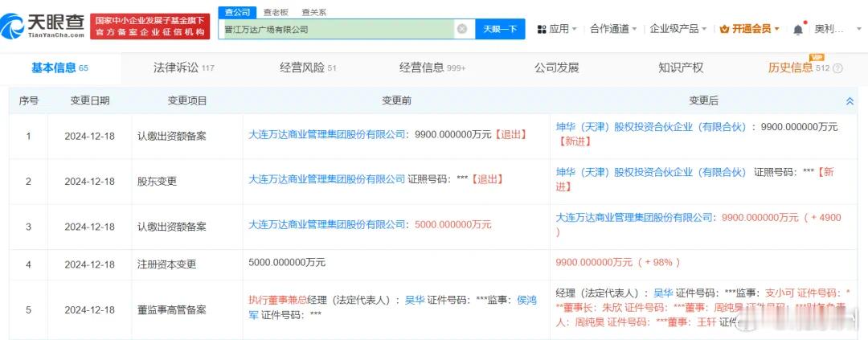868x340 pixels.
Task: Click the 变更前 column header
Action: [x=396, y=100]
